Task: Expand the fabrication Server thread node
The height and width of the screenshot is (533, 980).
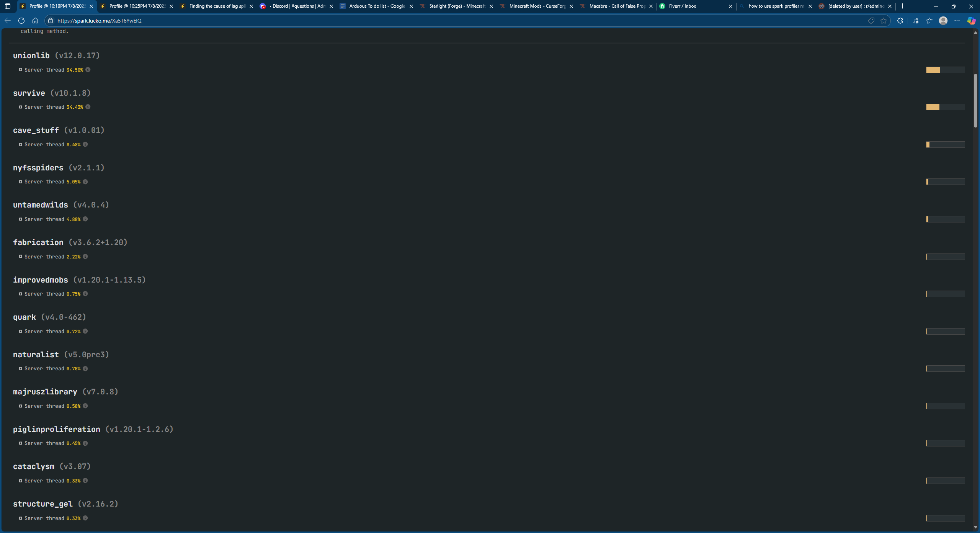Action: [21, 257]
